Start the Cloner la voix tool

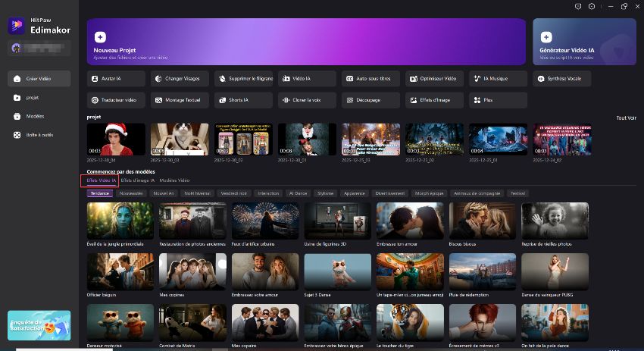pyautogui.click(x=308, y=99)
